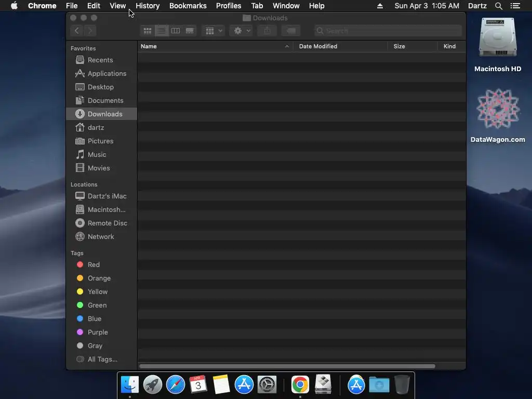Viewport: 532px width, 399px height.
Task: Open Desktop in the sidebar
Action: [101, 87]
